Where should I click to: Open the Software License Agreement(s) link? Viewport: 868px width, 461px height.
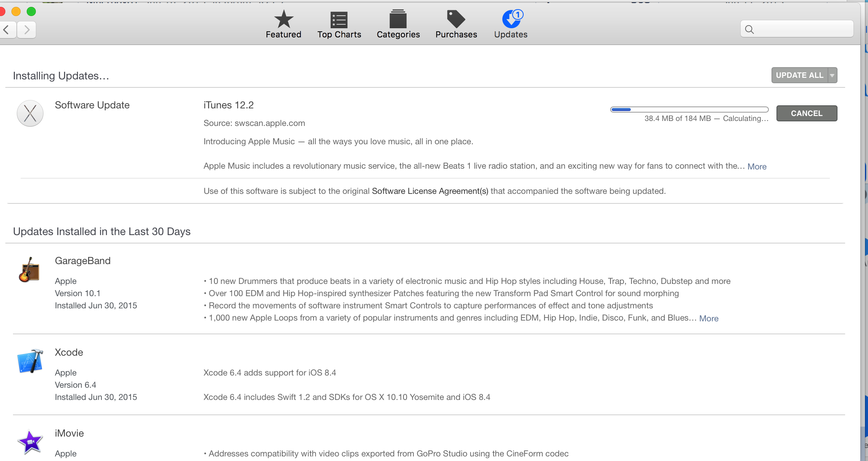(x=430, y=191)
